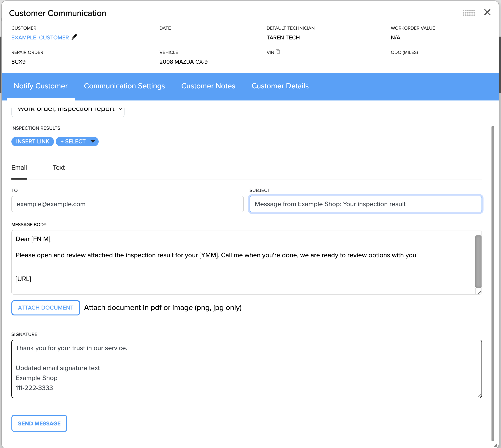This screenshot has width=501, height=448.
Task: Click the INSPECTION RESULTS label
Action: 36,128
